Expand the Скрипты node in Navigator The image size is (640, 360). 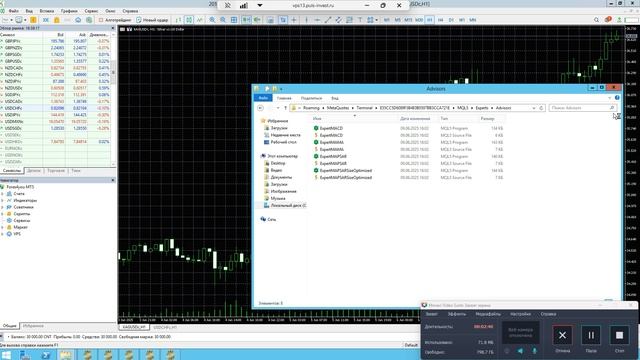click(2, 214)
